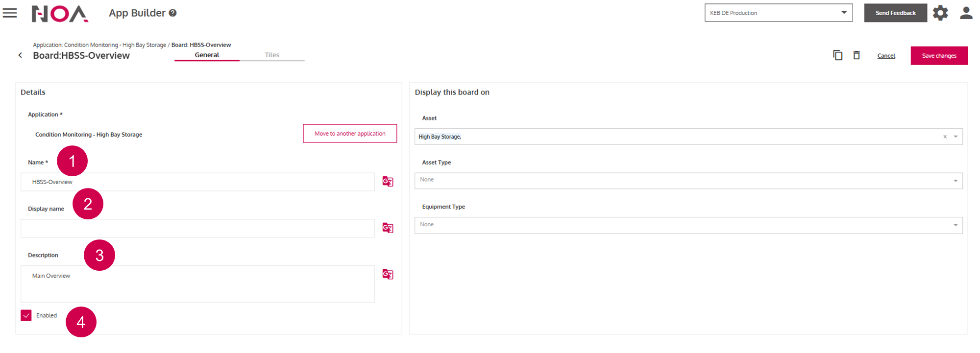Clear the High Bay Storage asset selection
Screen dimensions: 980x353
[945, 137]
